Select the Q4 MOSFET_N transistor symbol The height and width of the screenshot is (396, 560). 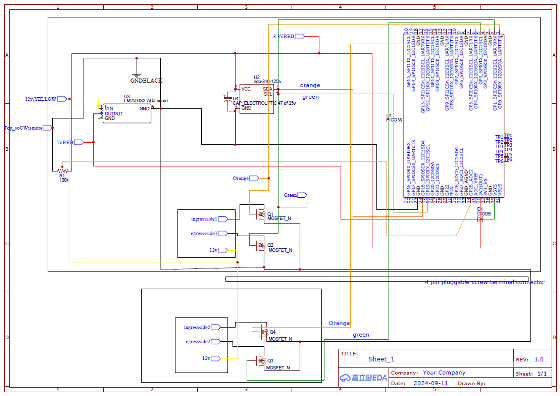point(263,332)
